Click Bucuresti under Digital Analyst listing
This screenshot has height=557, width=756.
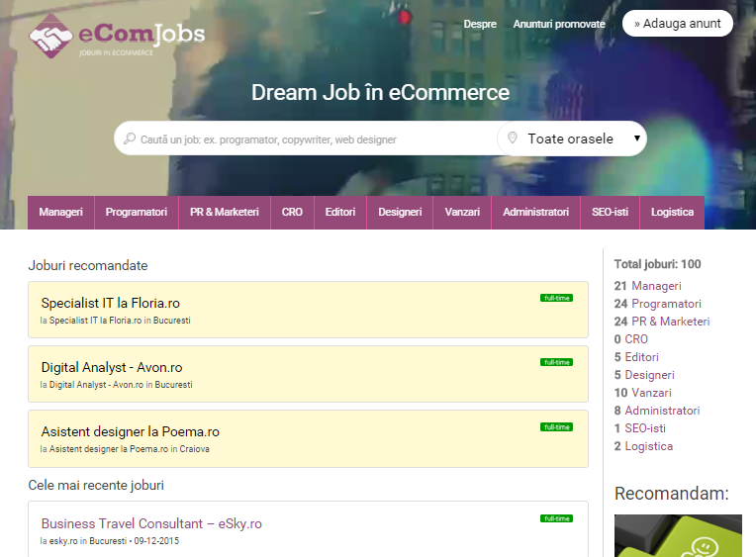[x=173, y=385]
